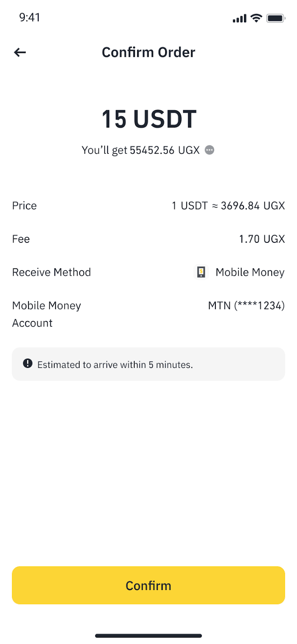Click the You'll get 55452.56 UGX text
Screen dimensions: 297x644
[x=141, y=150]
